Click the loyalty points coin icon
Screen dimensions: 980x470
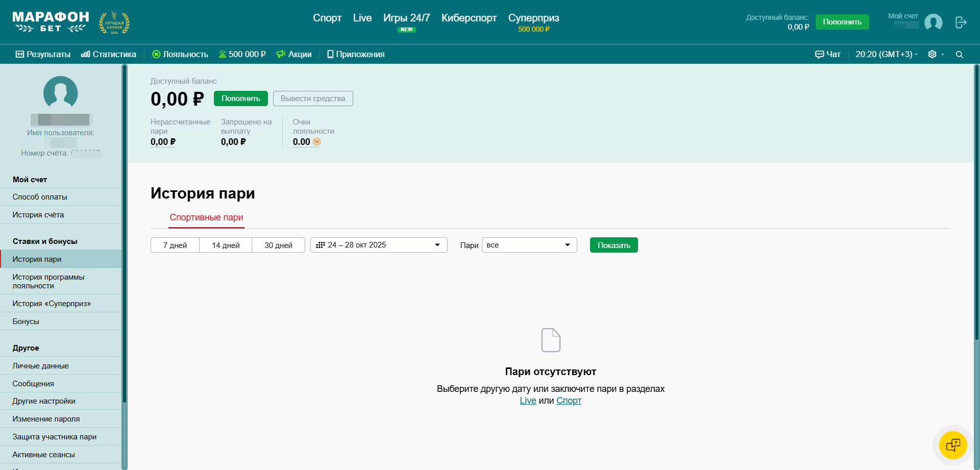tap(316, 142)
